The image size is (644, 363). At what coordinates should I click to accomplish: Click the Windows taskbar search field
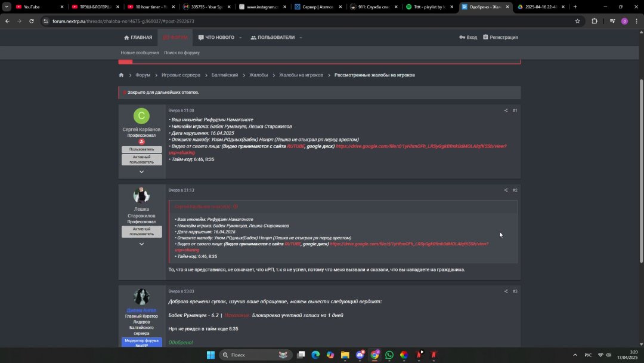point(250,355)
